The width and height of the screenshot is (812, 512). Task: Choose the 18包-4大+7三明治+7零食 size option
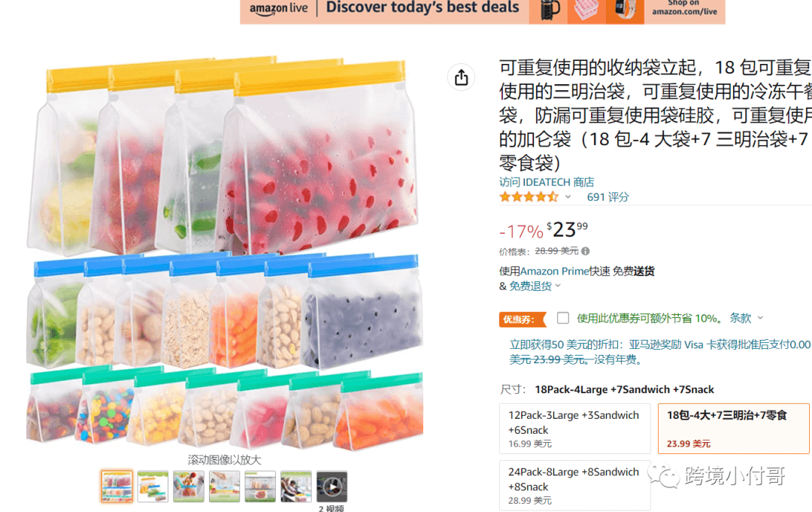point(733,429)
